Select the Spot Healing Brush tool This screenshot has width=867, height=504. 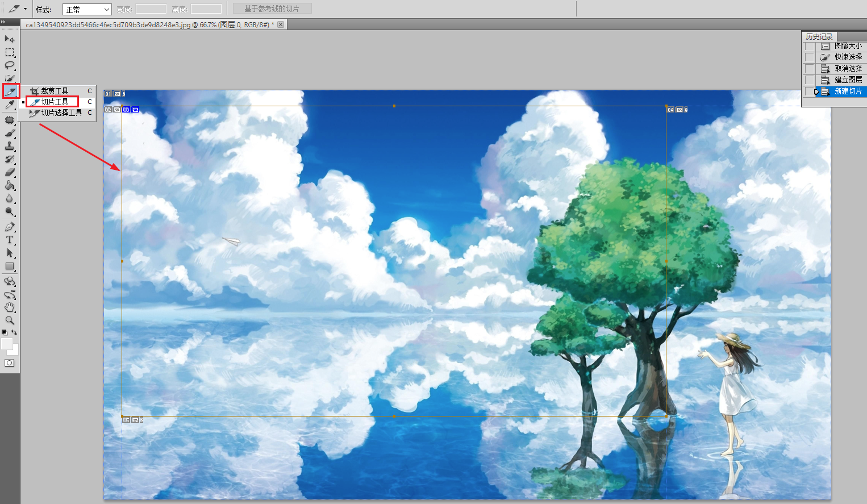[10, 120]
